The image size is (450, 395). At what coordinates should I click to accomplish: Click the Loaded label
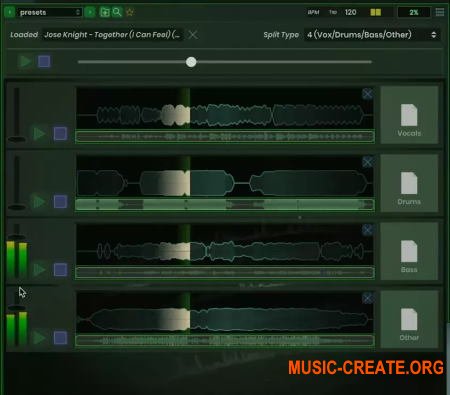(x=24, y=35)
